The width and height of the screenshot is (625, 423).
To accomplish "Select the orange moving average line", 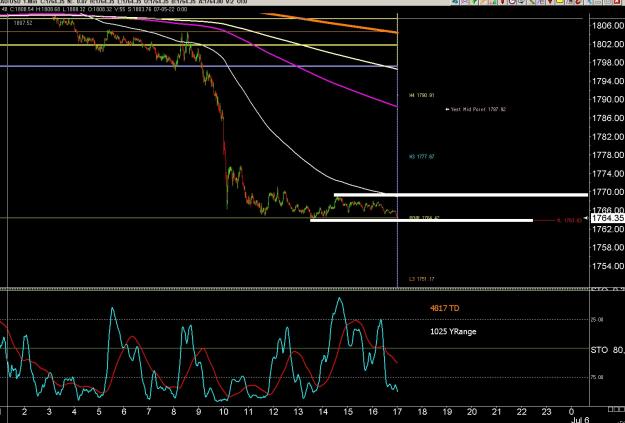I will [x=331, y=24].
